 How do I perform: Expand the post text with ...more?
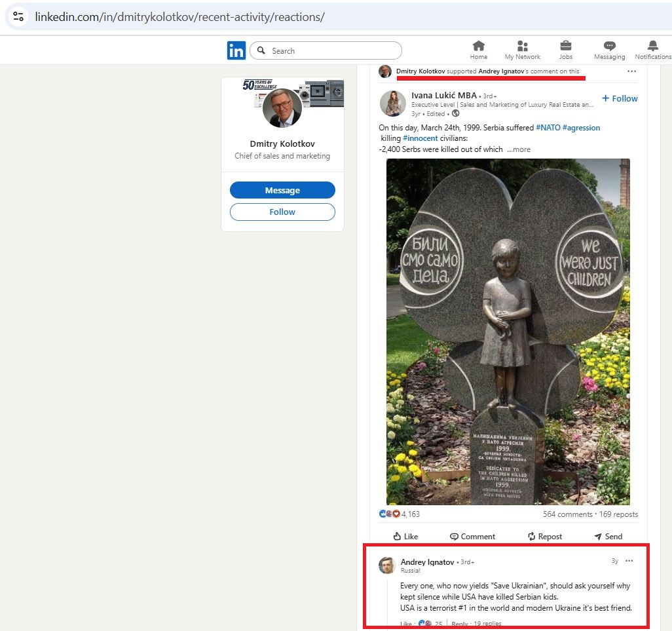[518, 149]
